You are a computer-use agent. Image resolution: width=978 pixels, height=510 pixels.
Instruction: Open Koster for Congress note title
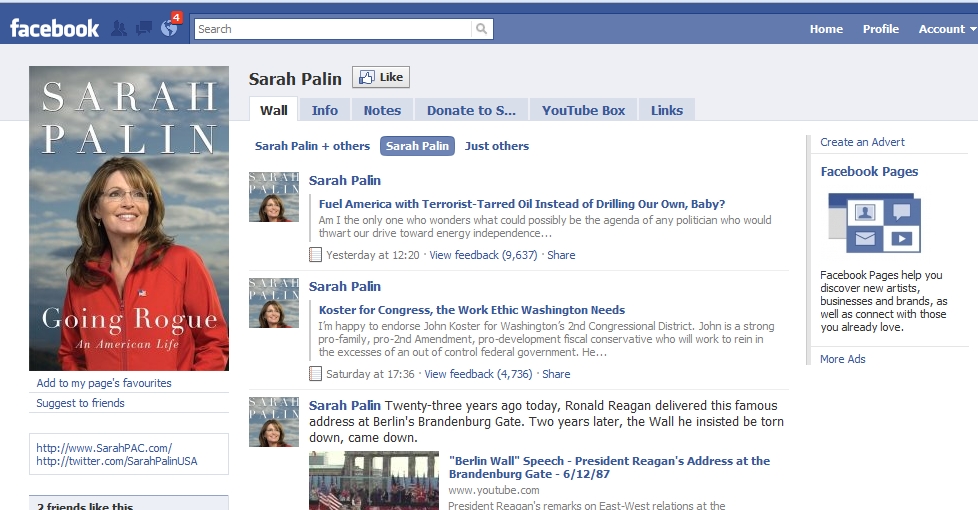[x=472, y=310]
